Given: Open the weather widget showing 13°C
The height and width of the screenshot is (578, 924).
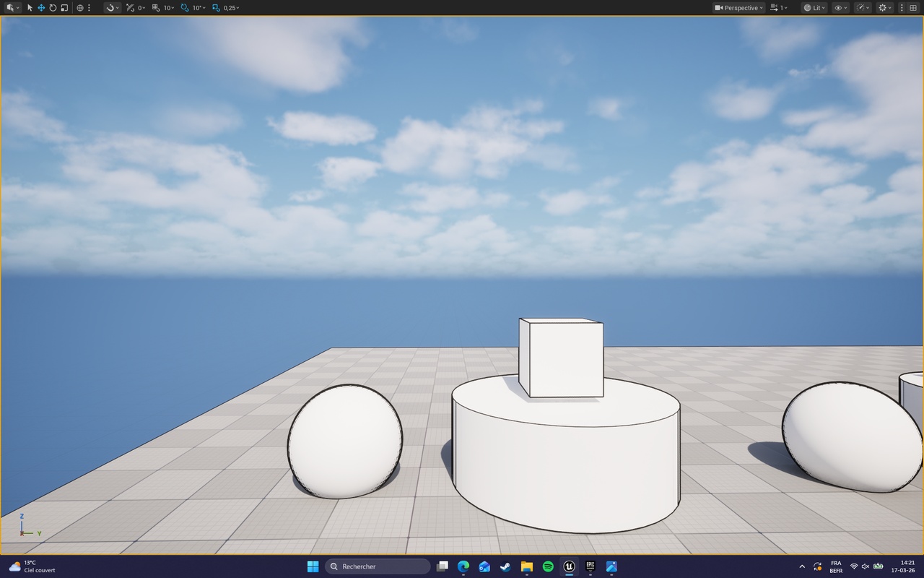Looking at the screenshot, I should [x=32, y=566].
